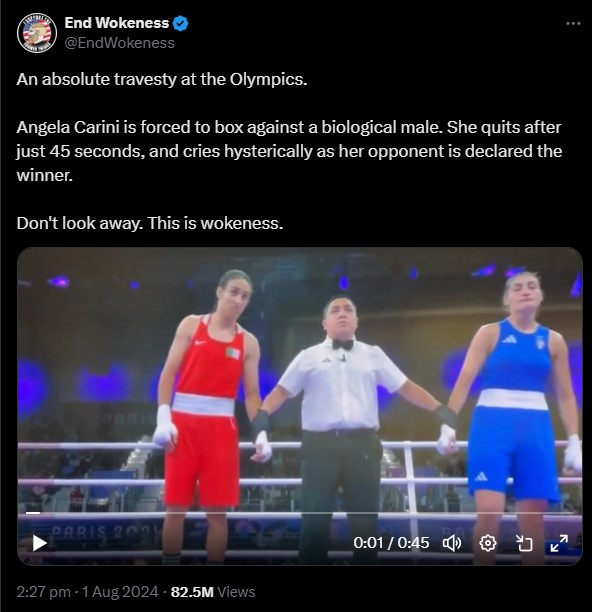The height and width of the screenshot is (612, 592).
Task: Click the boxer in red in video
Action: [x=207, y=414]
